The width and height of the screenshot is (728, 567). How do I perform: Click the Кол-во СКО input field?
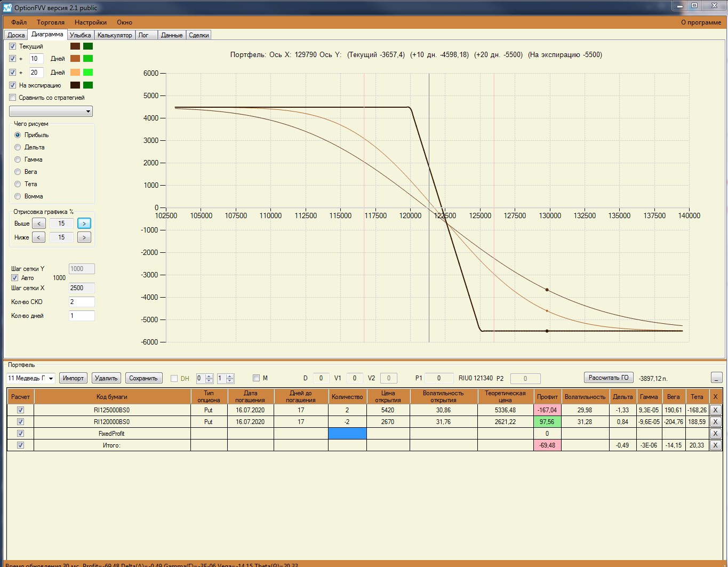pyautogui.click(x=82, y=302)
